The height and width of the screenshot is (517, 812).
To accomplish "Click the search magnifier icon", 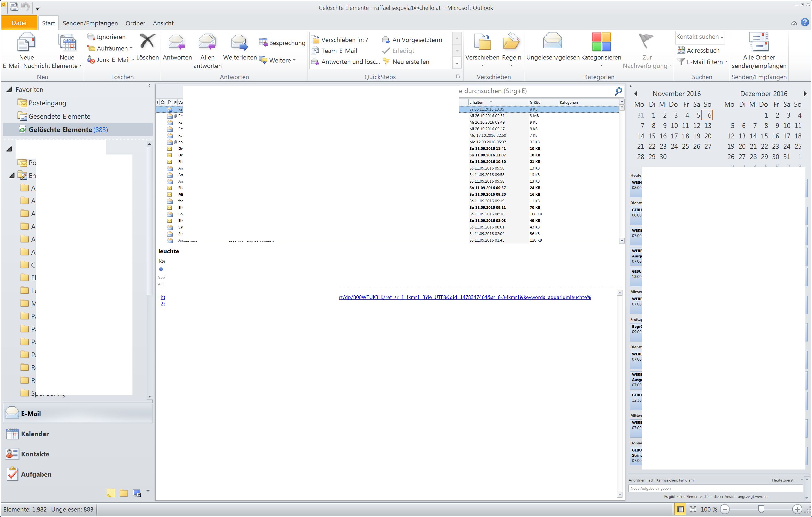I will click(618, 91).
